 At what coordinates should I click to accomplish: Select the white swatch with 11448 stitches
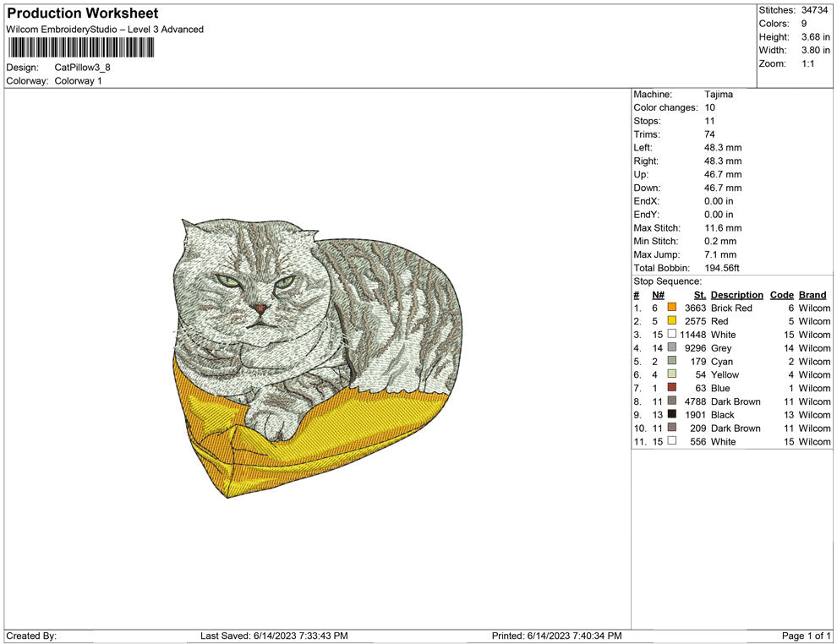click(672, 335)
